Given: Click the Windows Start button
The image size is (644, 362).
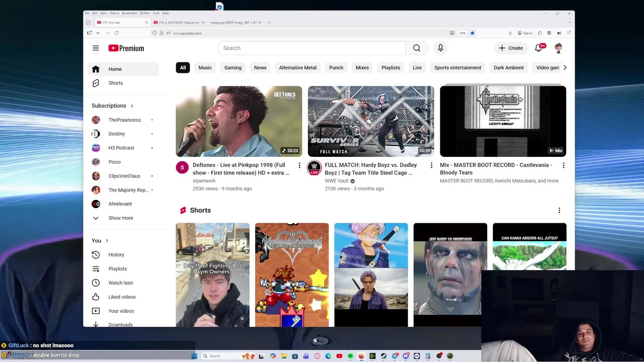Looking at the screenshot, I should [x=194, y=356].
